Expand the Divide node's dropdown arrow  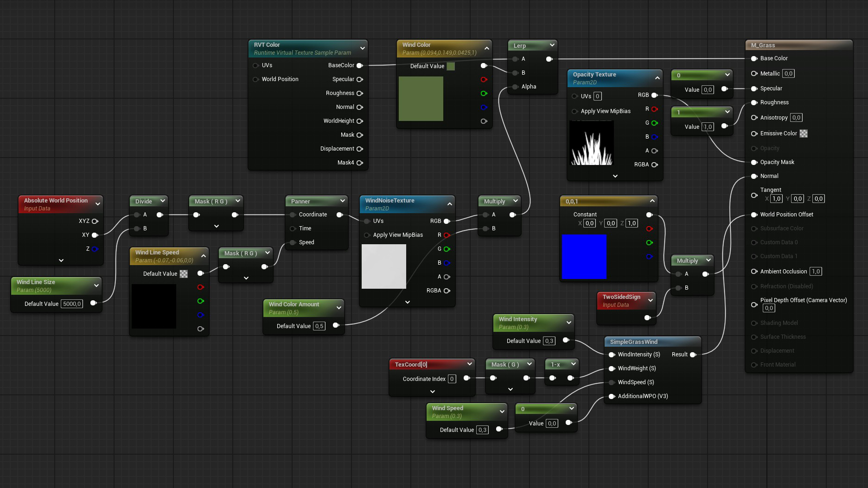click(163, 201)
